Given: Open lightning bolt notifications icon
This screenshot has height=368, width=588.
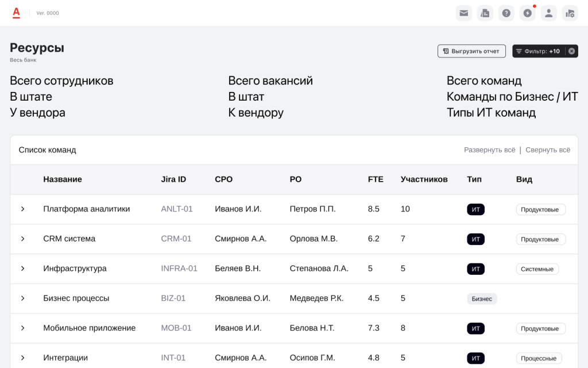Looking at the screenshot, I should (x=527, y=13).
